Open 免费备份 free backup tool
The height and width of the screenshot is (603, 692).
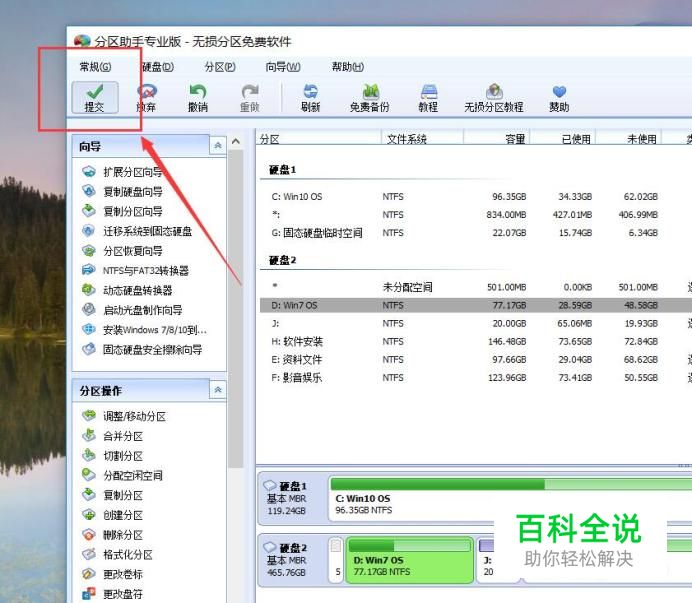pyautogui.click(x=370, y=97)
